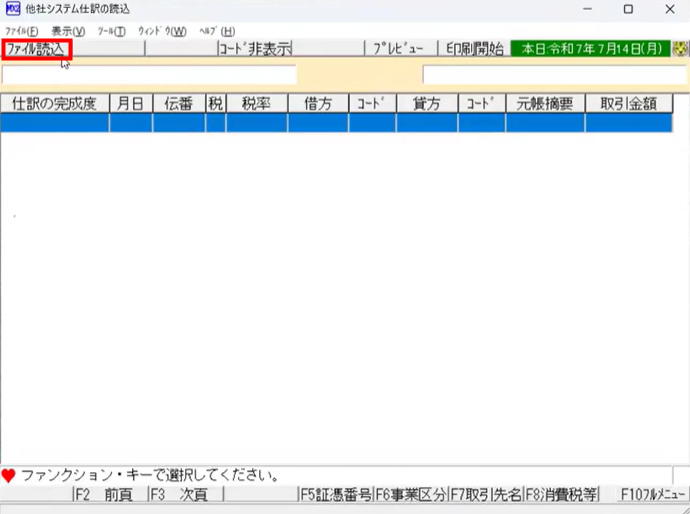Click the ファイル読込 toolbar button
Viewport: 690px width, 514px height.
(36, 49)
